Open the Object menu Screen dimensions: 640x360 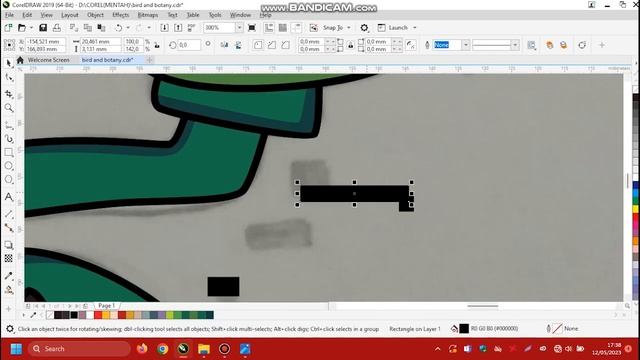click(96, 15)
